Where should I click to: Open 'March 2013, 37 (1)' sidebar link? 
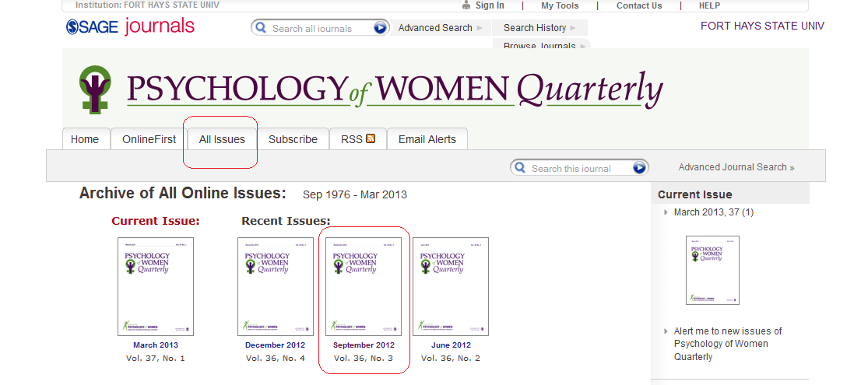(714, 212)
